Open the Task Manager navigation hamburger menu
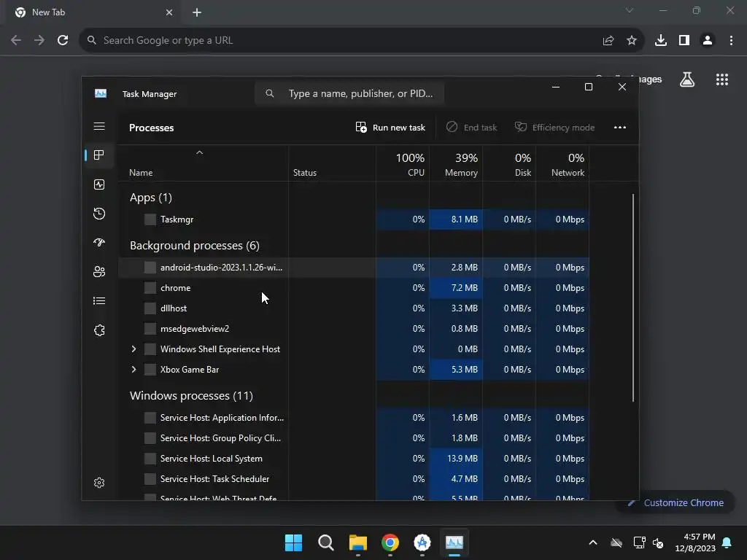 tap(99, 126)
